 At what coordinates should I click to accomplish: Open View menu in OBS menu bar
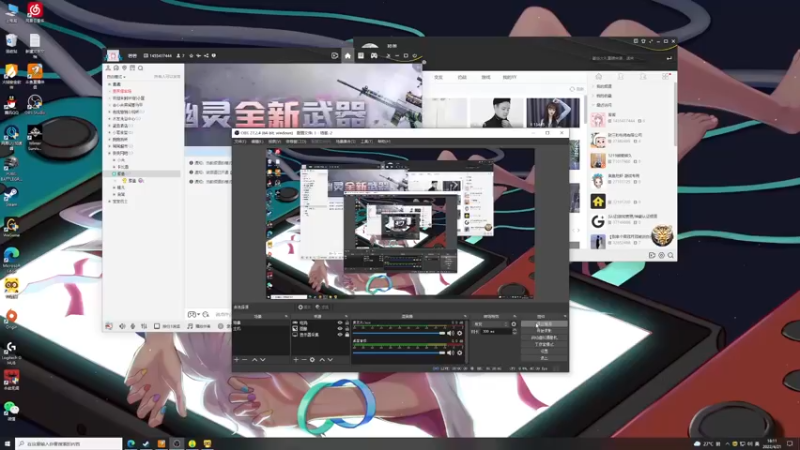[274, 141]
